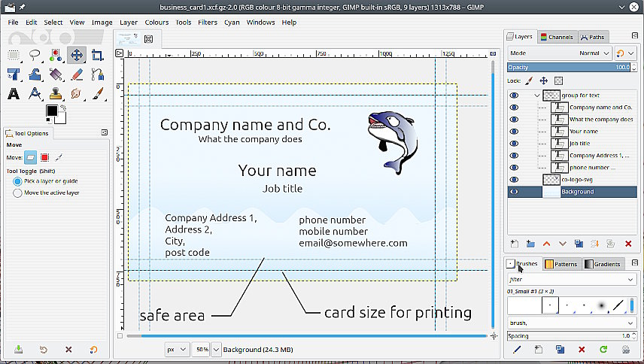The image size is (644, 364).
Task: Edit the selected brush
Action: click(x=517, y=350)
